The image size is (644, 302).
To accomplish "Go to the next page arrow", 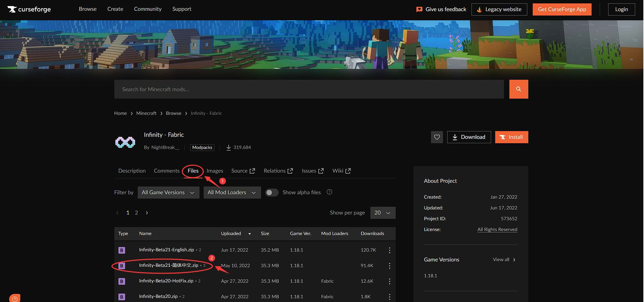I will 147,212.
